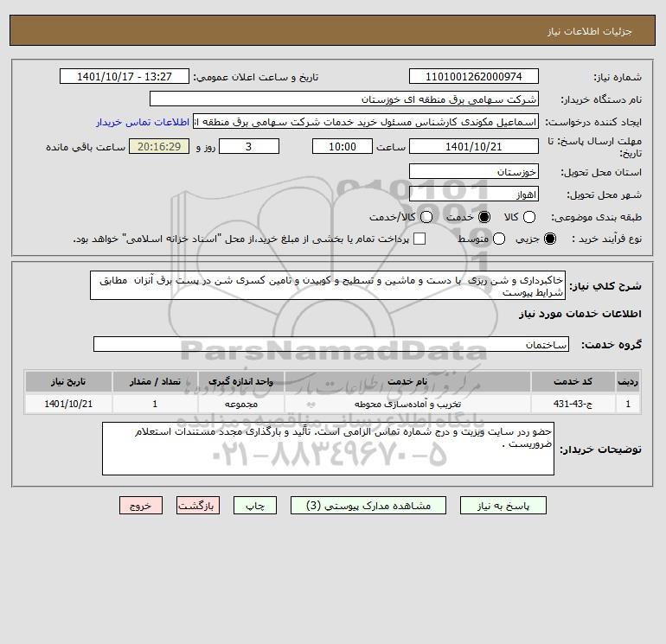This screenshot has width=666, height=644.
Task: Select the کالا radio button
Action: [528, 217]
